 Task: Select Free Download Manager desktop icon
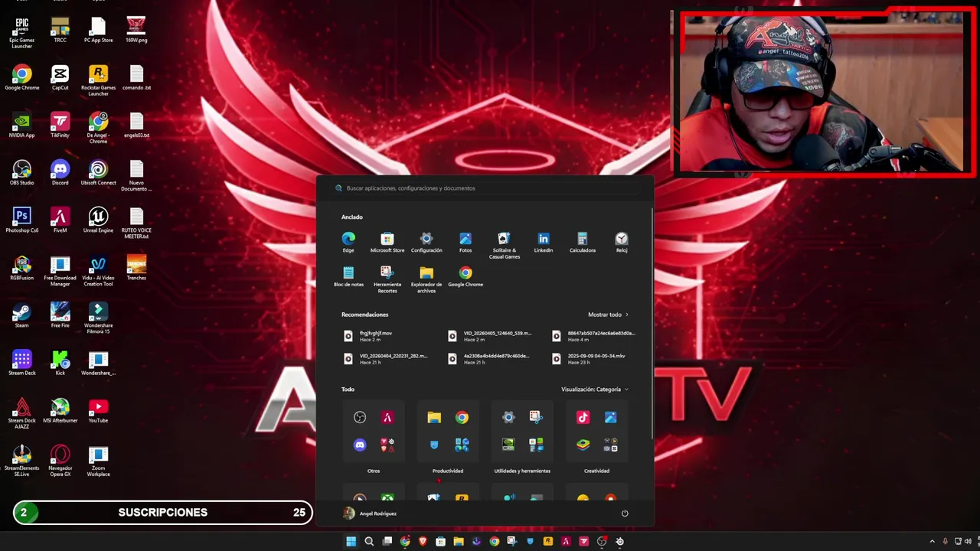60,271
